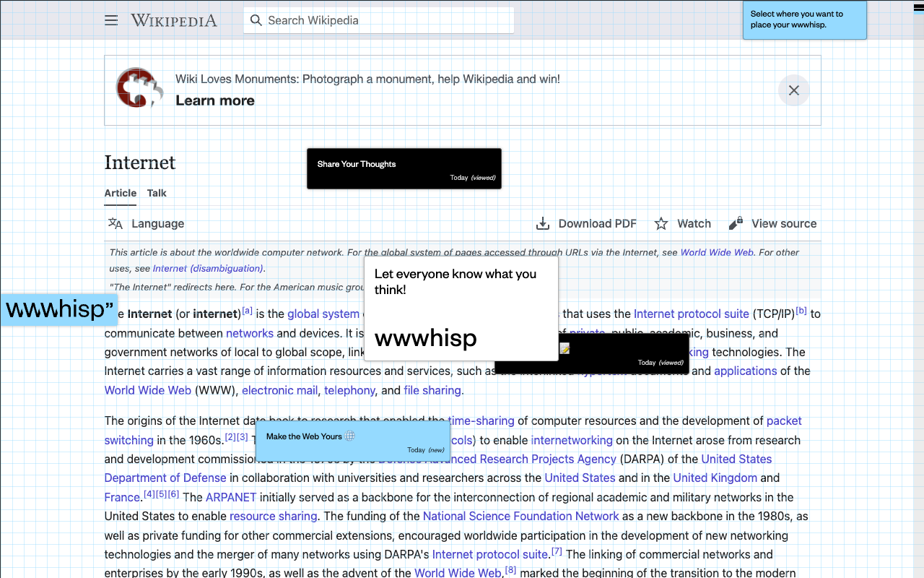Open the file sharing link
This screenshot has height=578, width=924.
[x=432, y=390]
